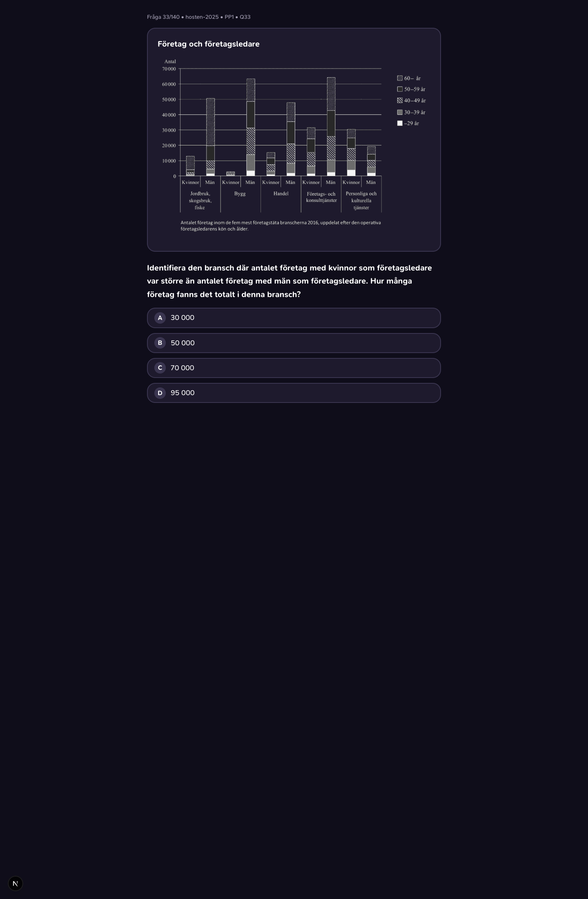This screenshot has width=588, height=899.
Task: Select answer option B 50 000
Action: [294, 343]
